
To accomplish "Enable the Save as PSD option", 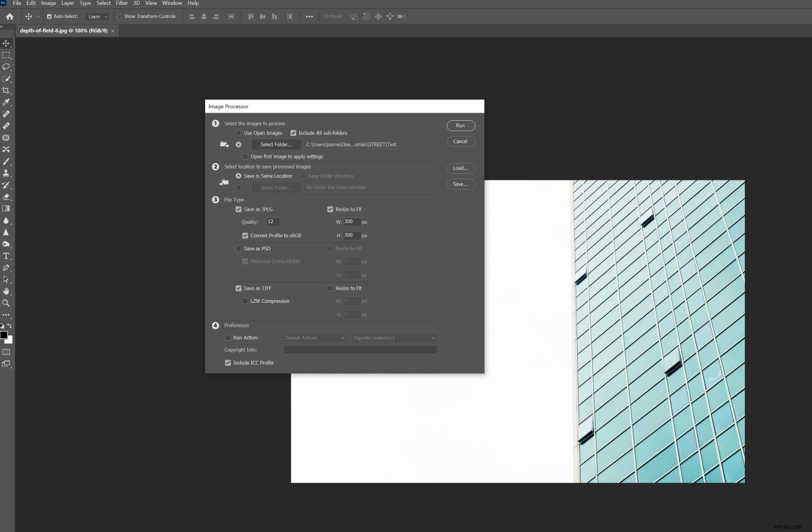I will 239,248.
